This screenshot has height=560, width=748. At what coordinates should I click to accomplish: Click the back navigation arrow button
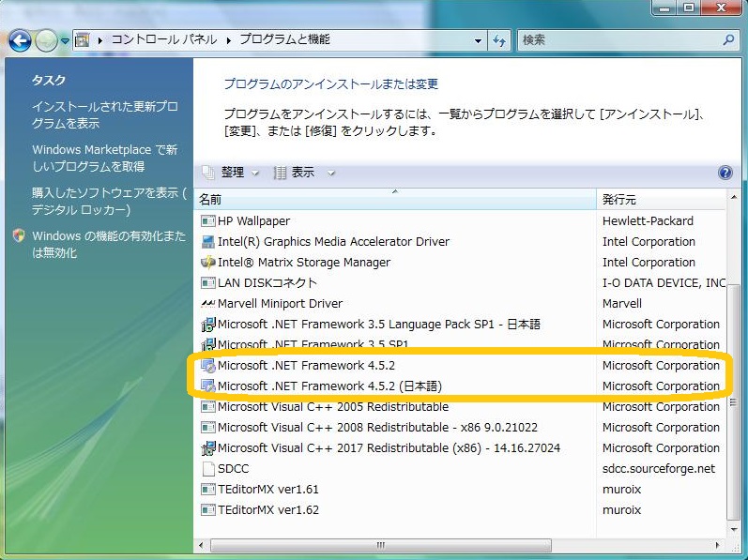click(21, 40)
